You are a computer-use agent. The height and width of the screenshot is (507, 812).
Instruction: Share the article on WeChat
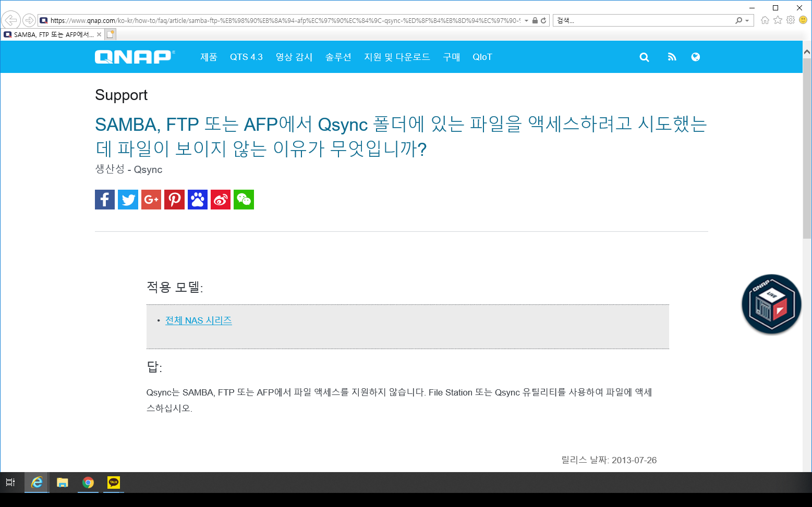click(244, 200)
